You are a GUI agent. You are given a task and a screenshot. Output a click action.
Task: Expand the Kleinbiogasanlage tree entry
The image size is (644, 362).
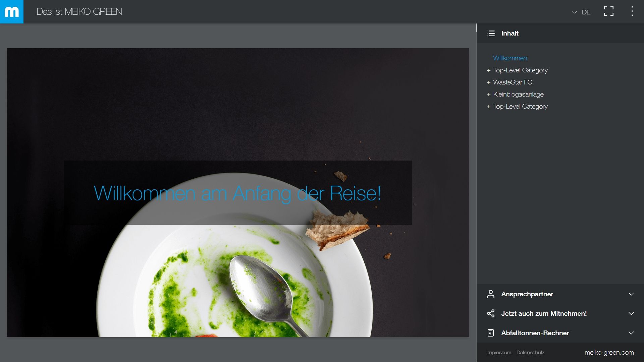click(x=488, y=95)
